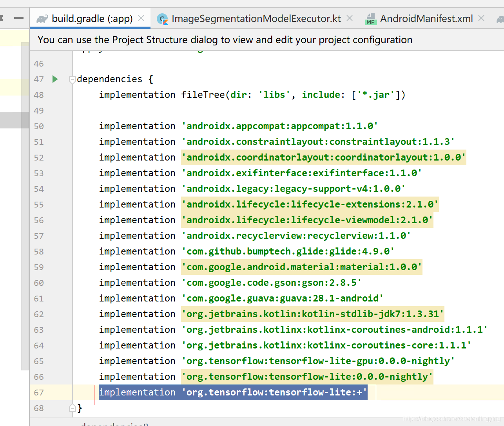Viewport: 504px width, 426px height.
Task: Click the Kotlin file icon on the tab
Action: tap(162, 19)
